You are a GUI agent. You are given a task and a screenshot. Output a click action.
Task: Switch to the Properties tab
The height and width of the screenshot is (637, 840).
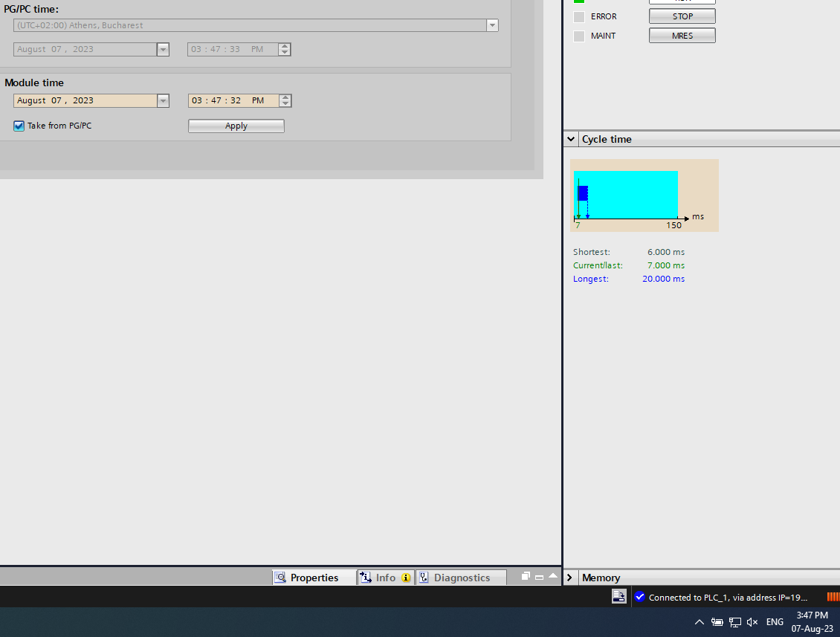(314, 578)
